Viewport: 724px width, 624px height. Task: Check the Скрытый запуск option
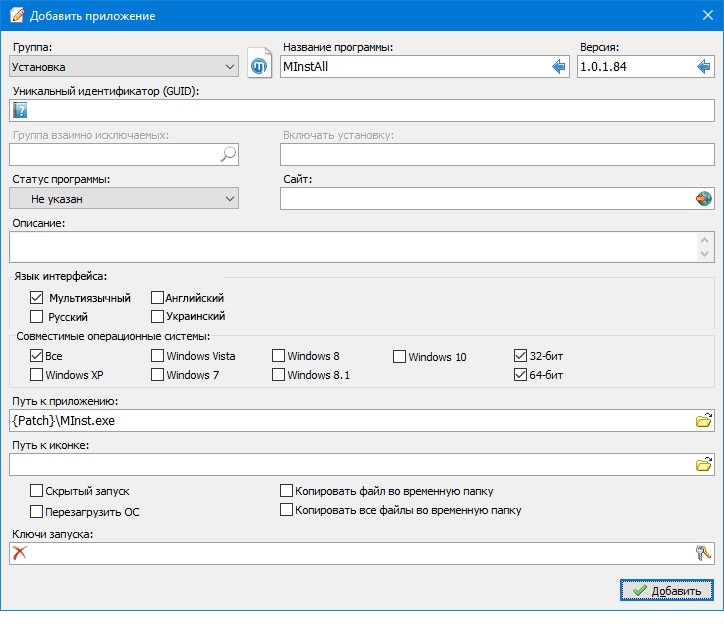point(37,491)
